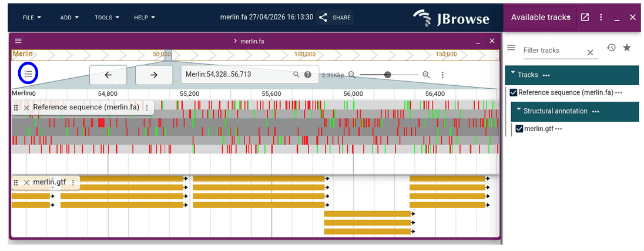Uncheck Reference sequence (merlin.fa) checkbox
The height and width of the screenshot is (251, 644).
coord(514,92)
